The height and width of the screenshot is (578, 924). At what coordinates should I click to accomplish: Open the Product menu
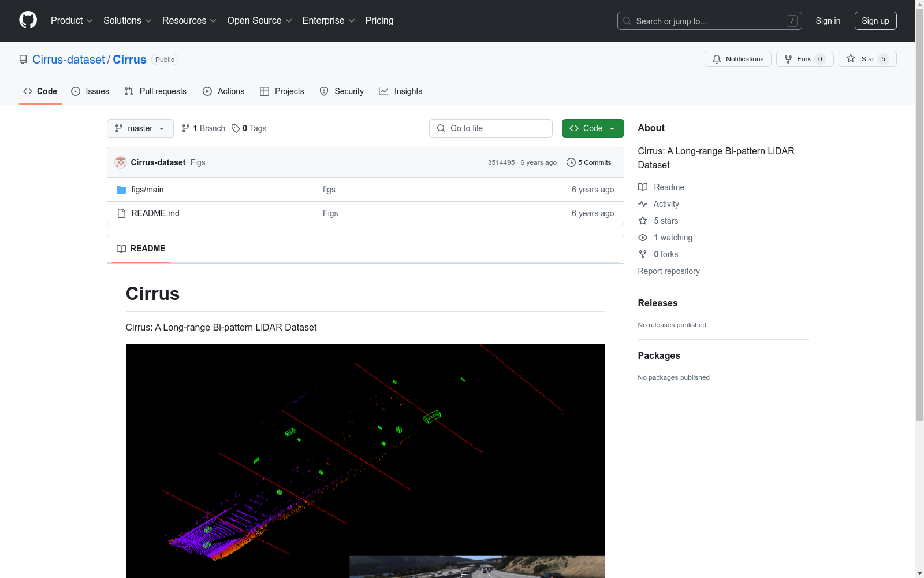[x=72, y=21]
